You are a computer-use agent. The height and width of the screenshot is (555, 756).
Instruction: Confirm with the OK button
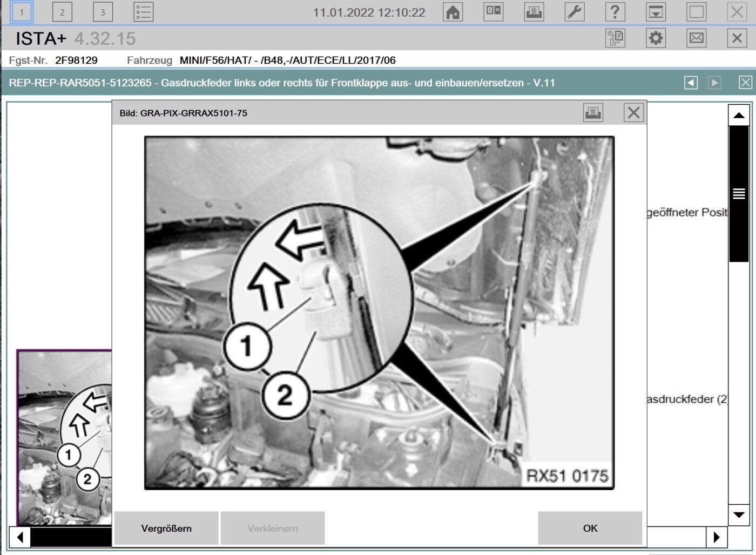pos(590,528)
